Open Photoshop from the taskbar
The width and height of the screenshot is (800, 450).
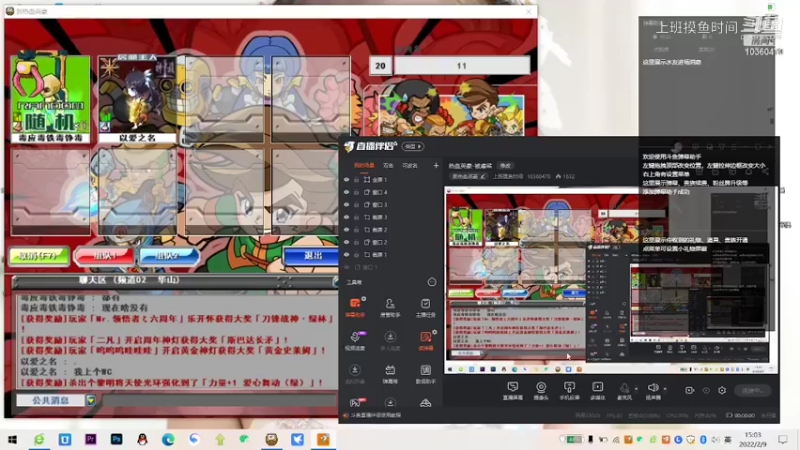116,439
